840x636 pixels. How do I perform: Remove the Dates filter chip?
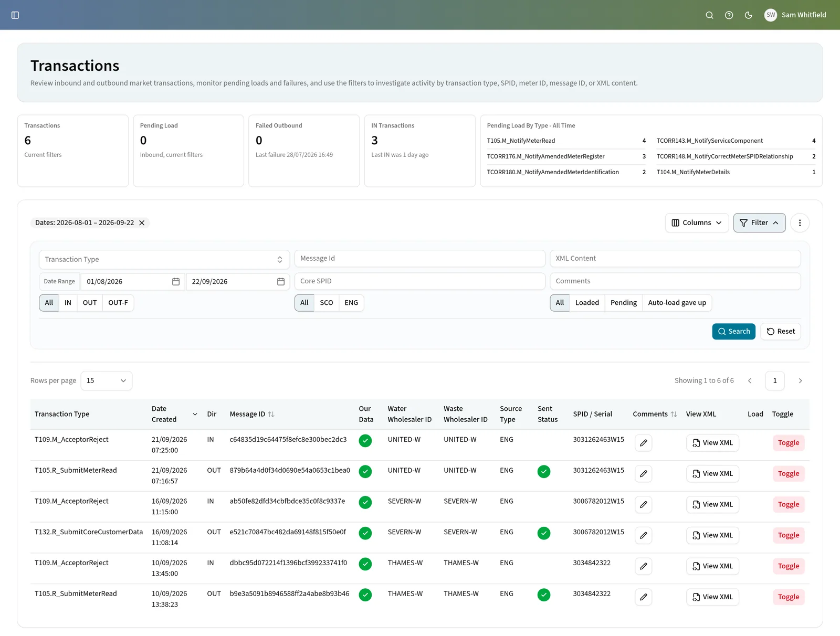[x=142, y=223]
